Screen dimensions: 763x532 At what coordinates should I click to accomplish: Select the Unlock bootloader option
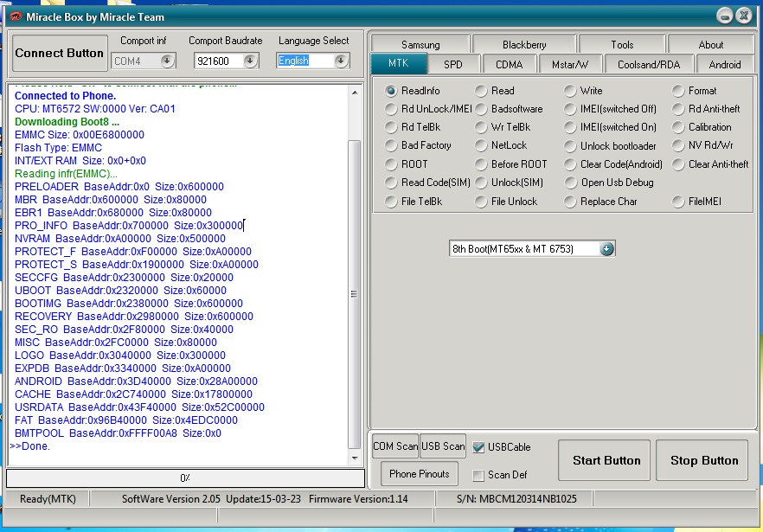570,146
